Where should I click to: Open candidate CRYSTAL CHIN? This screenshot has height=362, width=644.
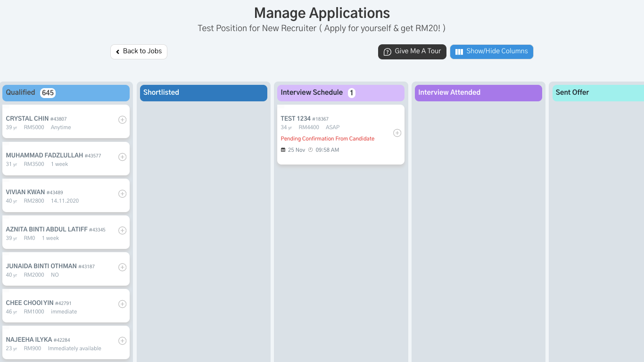[27, 119]
